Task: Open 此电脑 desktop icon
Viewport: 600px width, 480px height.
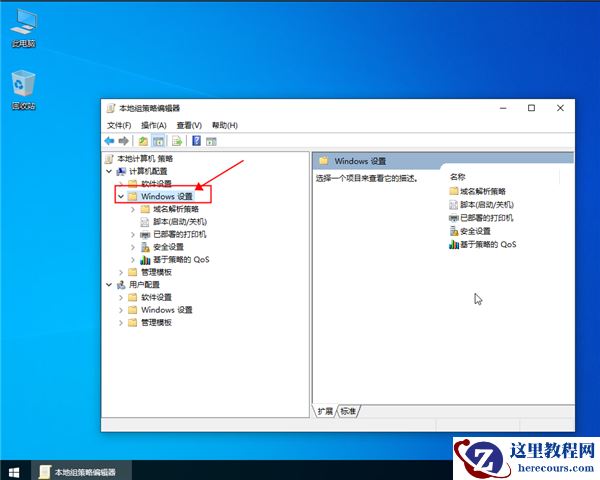Action: [23, 28]
